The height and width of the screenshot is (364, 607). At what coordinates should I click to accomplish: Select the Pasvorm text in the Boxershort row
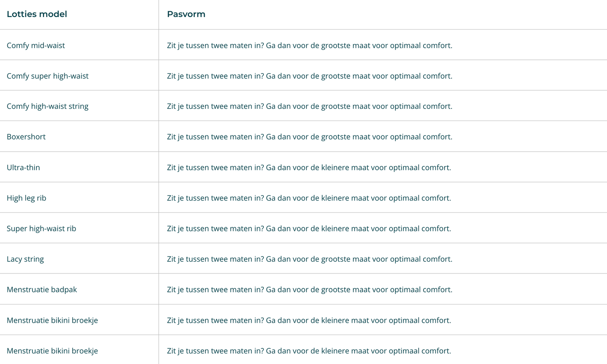pos(310,137)
